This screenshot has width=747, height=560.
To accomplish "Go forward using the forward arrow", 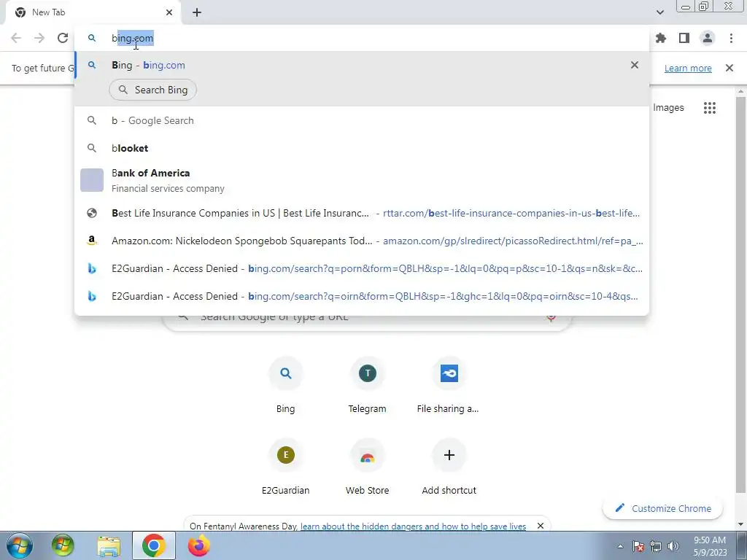I will pyautogui.click(x=39, y=38).
